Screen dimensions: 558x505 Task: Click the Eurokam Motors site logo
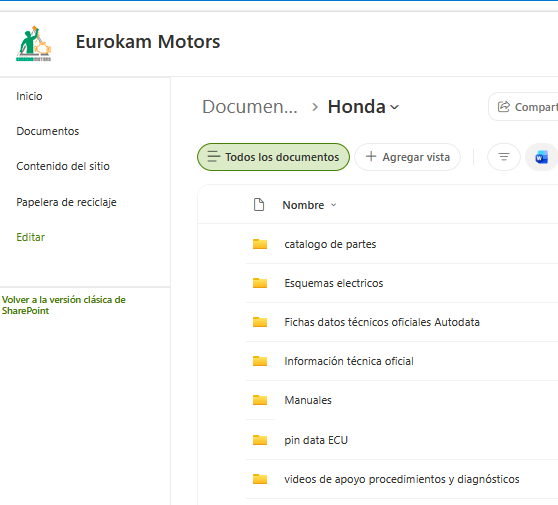(34, 43)
